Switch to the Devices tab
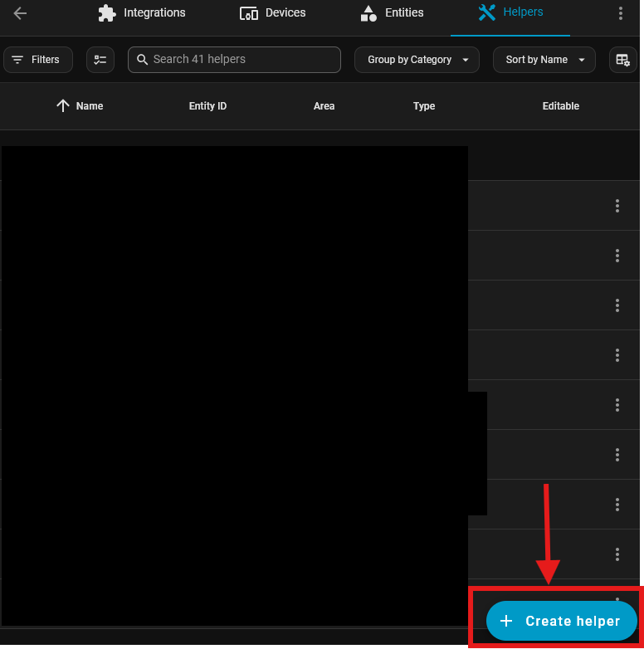This screenshot has width=644, height=649. click(272, 13)
